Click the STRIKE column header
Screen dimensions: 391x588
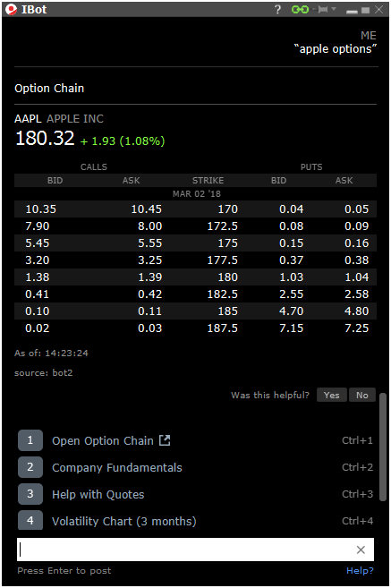[208, 181]
